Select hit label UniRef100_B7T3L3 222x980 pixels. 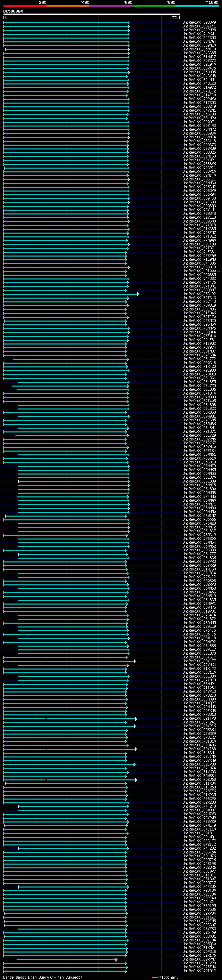tap(199, 298)
